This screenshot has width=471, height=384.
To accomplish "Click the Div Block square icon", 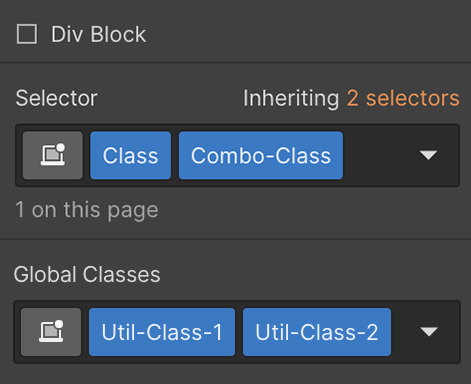I will (27, 34).
